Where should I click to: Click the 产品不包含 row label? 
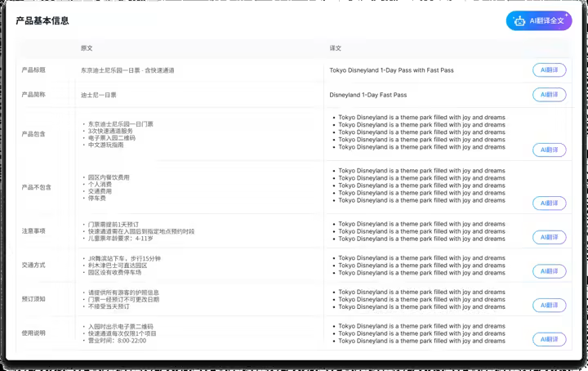(x=37, y=187)
